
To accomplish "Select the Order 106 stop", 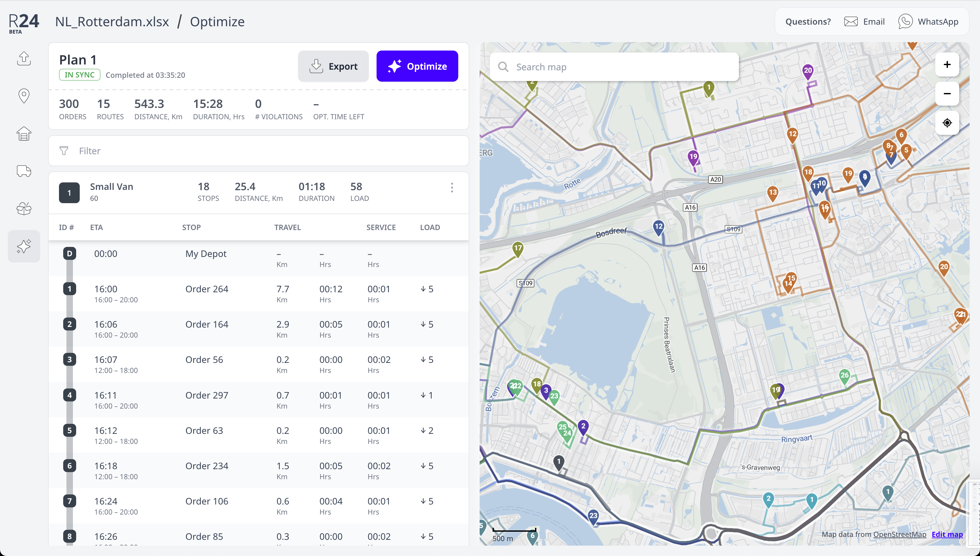I will point(259,506).
